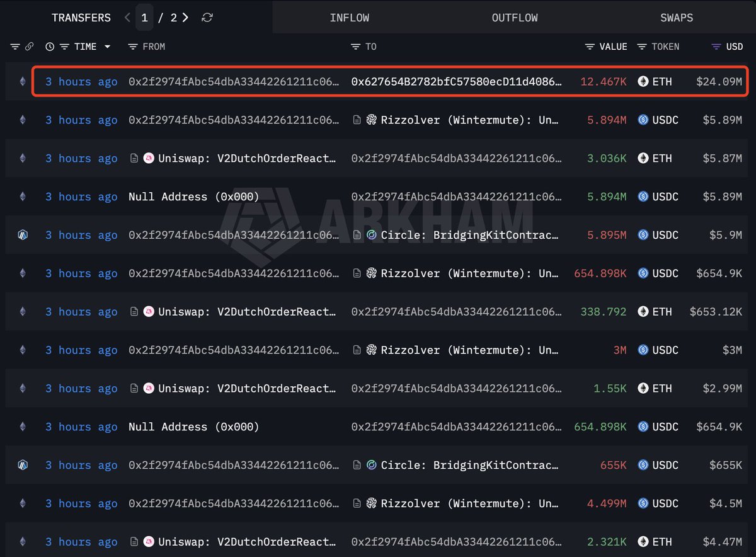This screenshot has height=557, width=756.
Task: Click ETH token icon in 12.467K row
Action: [x=643, y=81]
